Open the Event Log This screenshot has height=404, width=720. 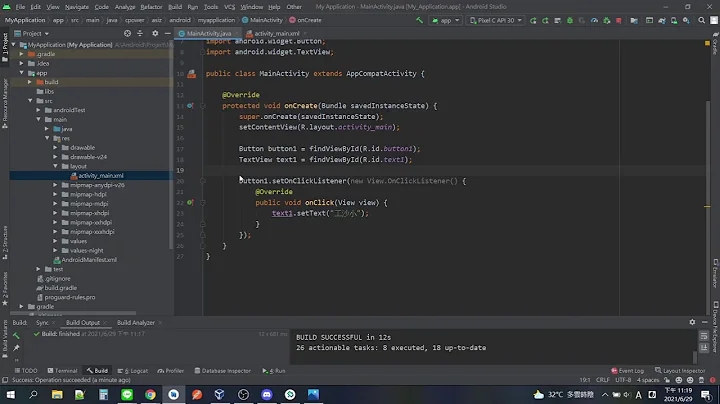pos(627,371)
